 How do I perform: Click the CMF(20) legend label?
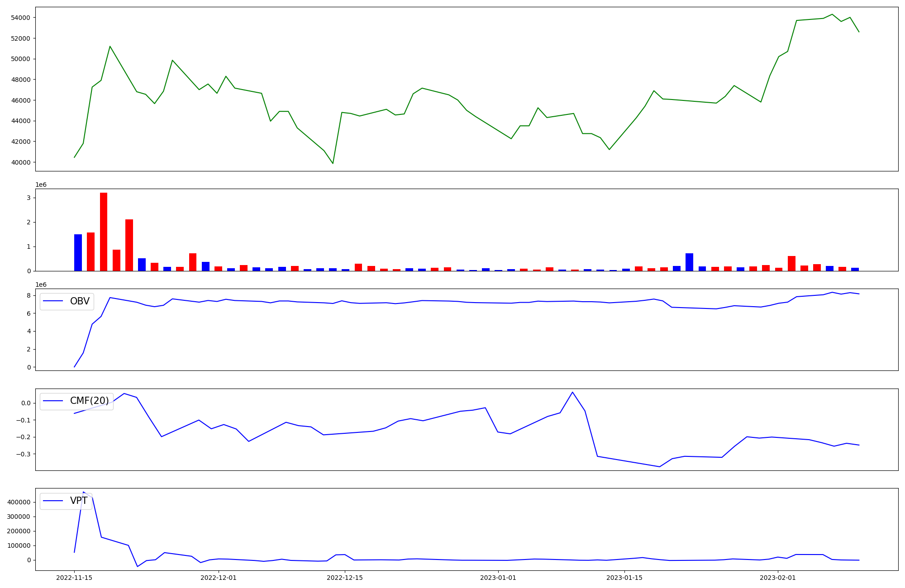[89, 401]
